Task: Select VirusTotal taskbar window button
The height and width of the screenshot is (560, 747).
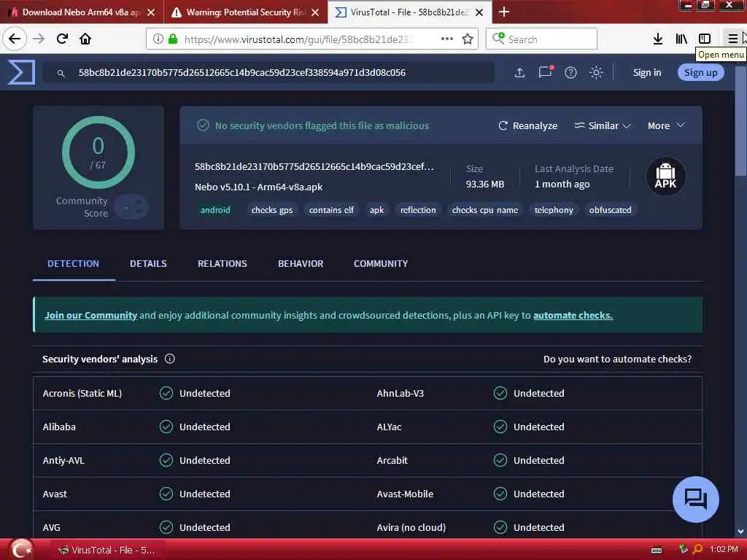Action: coord(107,551)
